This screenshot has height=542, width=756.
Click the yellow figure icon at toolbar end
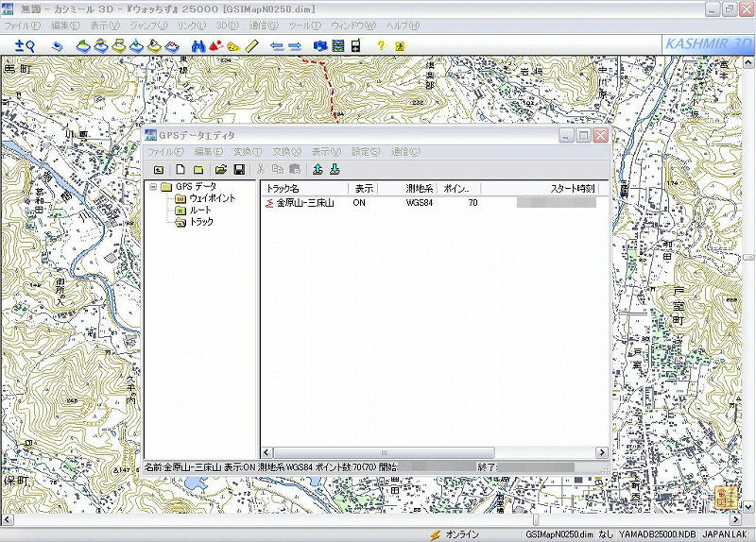(x=400, y=46)
